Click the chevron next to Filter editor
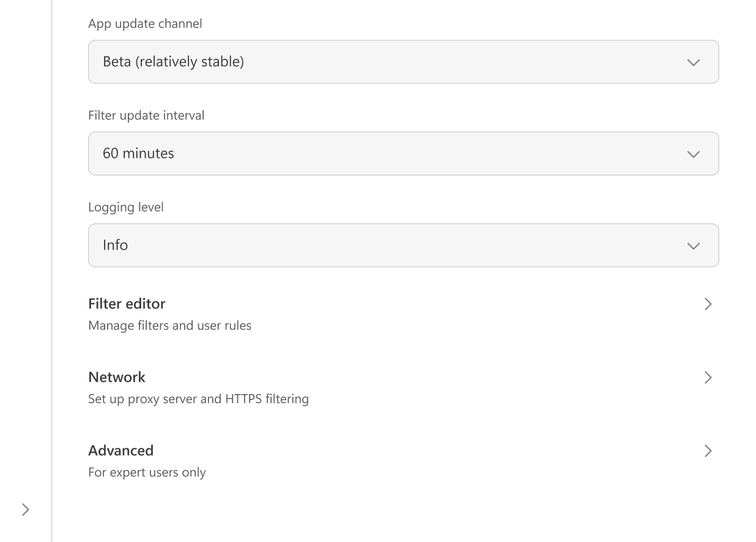Screen dimensions: 756x542 tap(708, 304)
